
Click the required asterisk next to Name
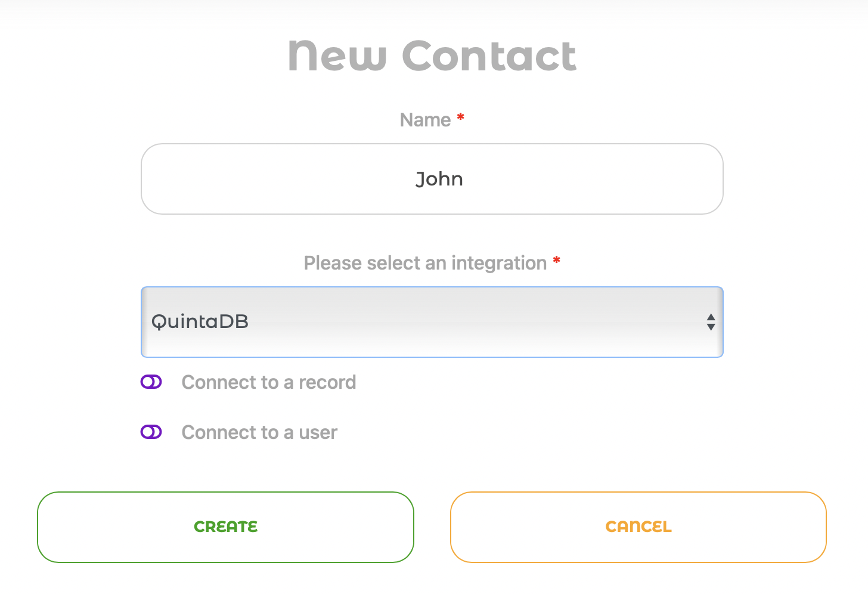[x=460, y=116]
